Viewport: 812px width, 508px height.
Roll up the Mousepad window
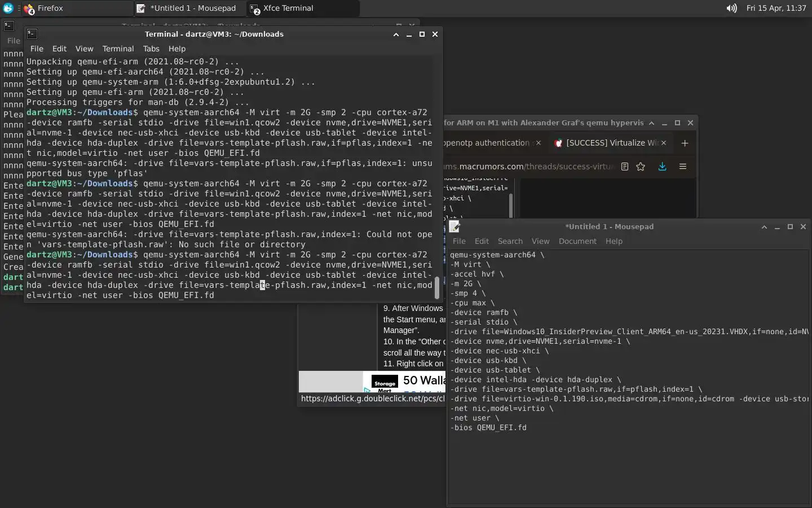(764, 226)
